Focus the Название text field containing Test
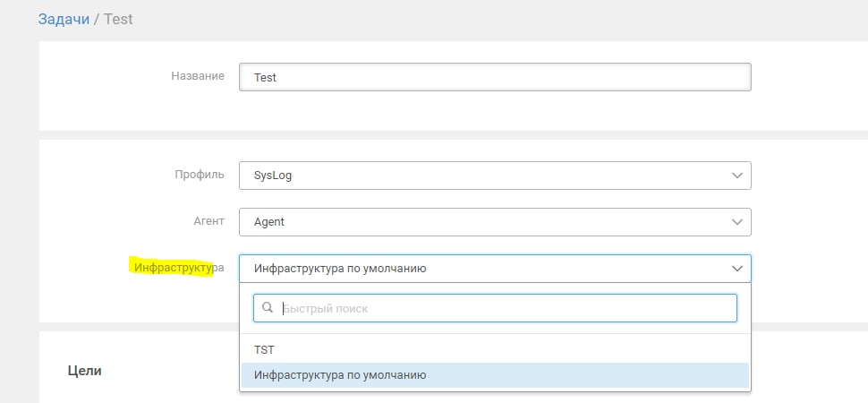This screenshot has height=403, width=868. coord(495,77)
